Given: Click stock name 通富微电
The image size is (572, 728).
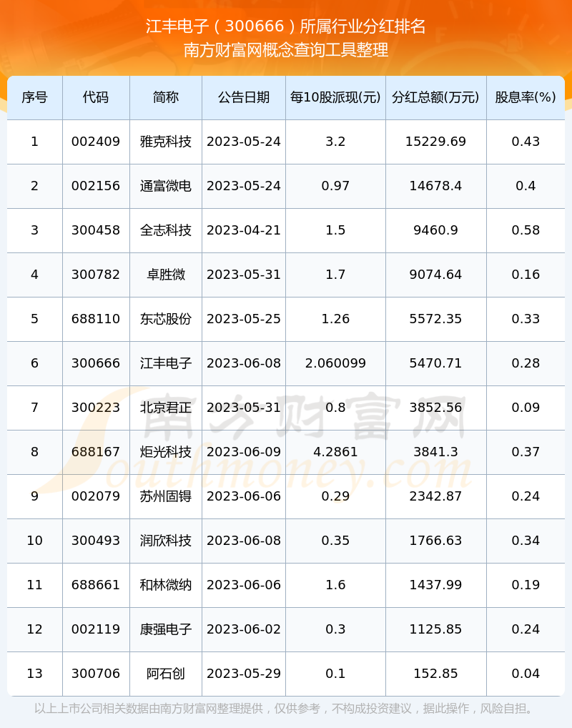Looking at the screenshot, I should (x=166, y=186).
